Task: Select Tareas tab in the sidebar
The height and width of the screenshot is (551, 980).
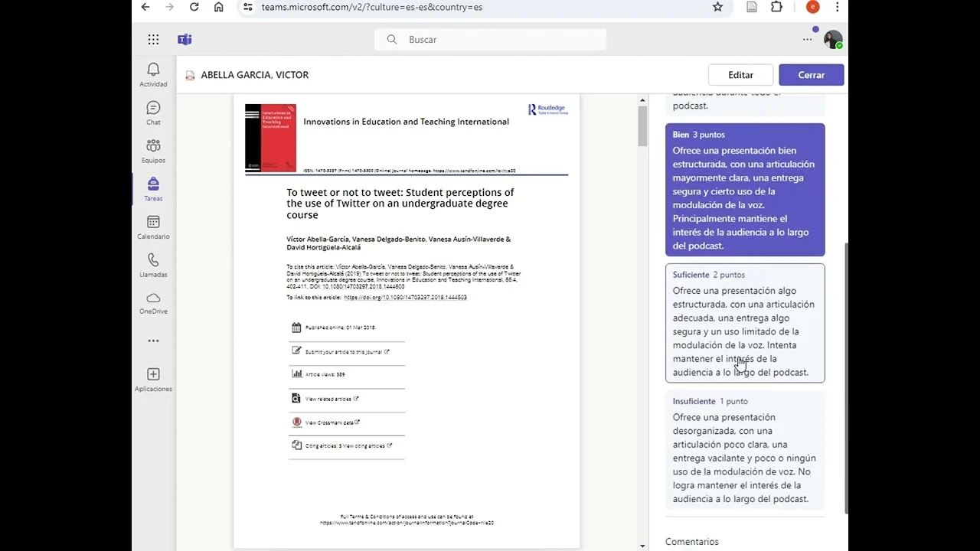Action: point(153,189)
